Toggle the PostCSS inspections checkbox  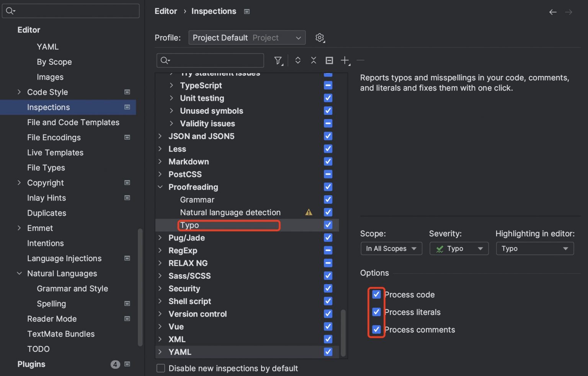coord(328,174)
